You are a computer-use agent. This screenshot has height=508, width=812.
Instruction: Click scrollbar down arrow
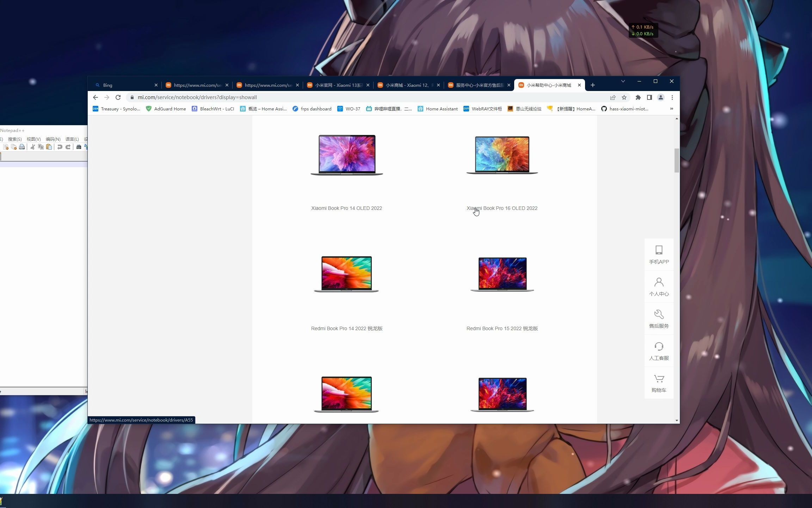click(677, 421)
